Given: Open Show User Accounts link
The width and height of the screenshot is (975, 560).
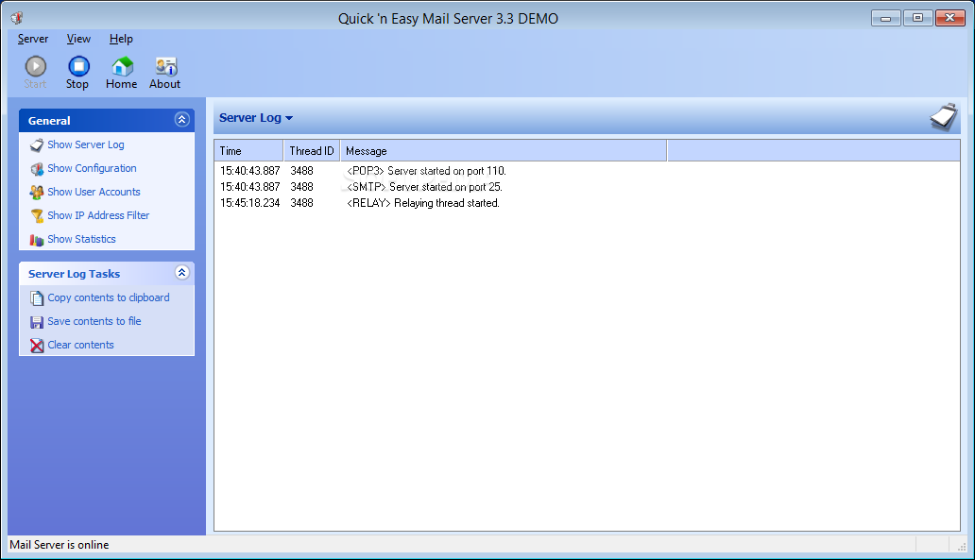Looking at the screenshot, I should [x=94, y=192].
